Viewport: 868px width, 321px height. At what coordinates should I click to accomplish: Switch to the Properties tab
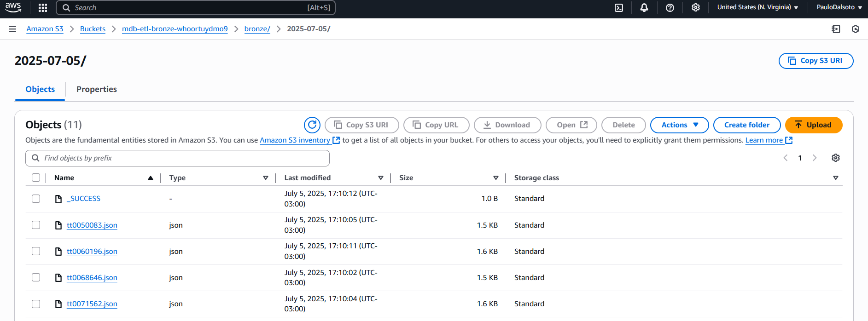coord(97,89)
